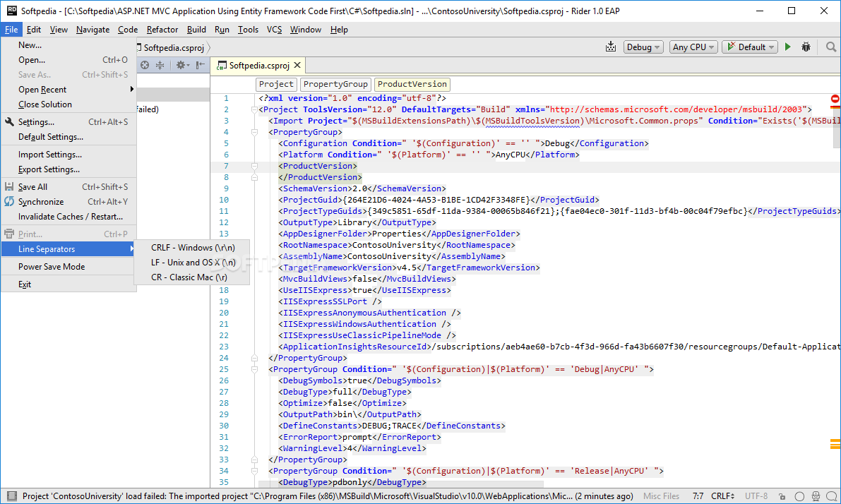
Task: Click Misc Files in status bar
Action: [662, 496]
